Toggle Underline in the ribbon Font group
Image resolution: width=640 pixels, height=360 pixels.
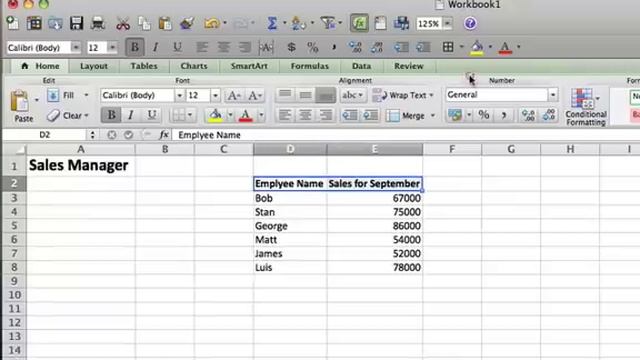[151, 115]
